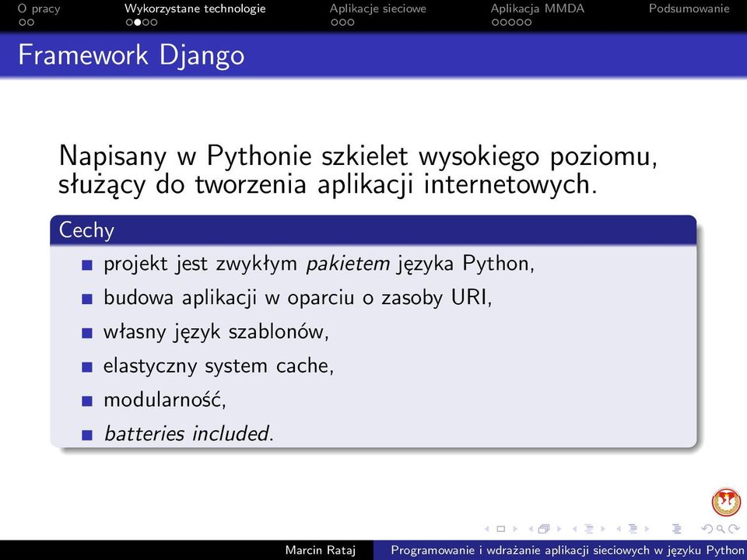Jump to next section arrow
747x560 pixels.
pos(647,529)
